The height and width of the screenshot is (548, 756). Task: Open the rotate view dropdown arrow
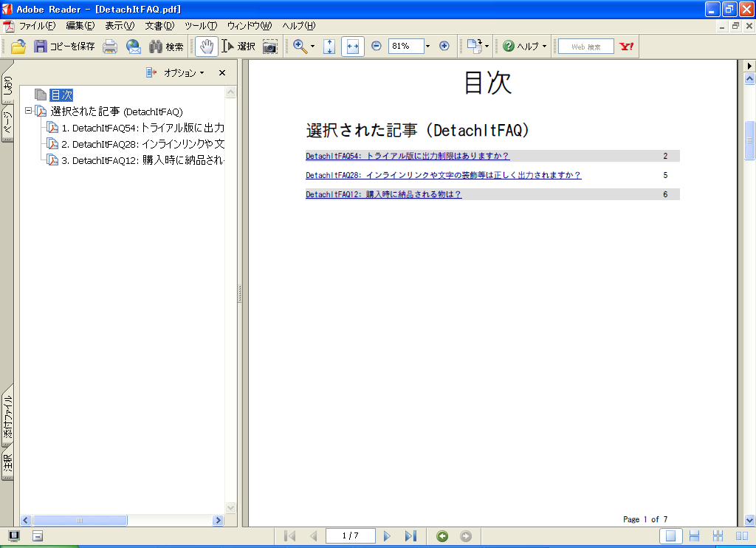[487, 47]
